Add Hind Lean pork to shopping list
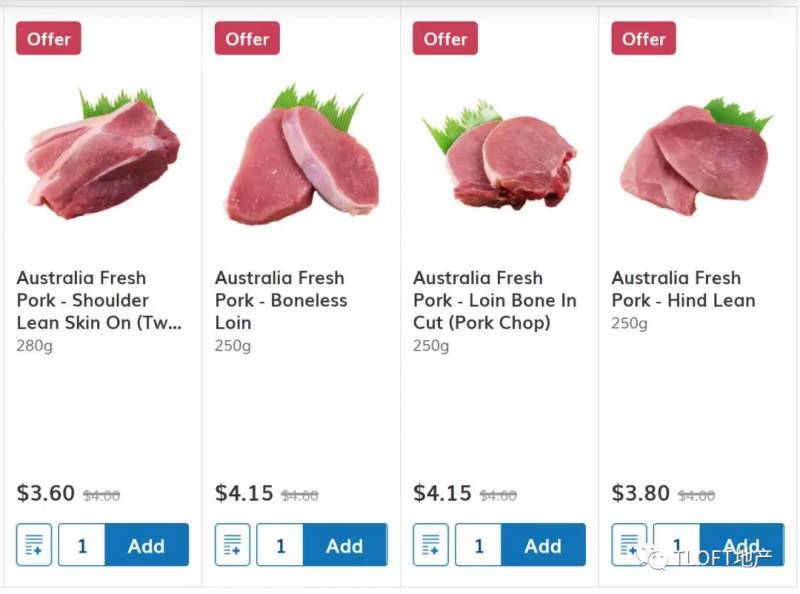 point(628,545)
